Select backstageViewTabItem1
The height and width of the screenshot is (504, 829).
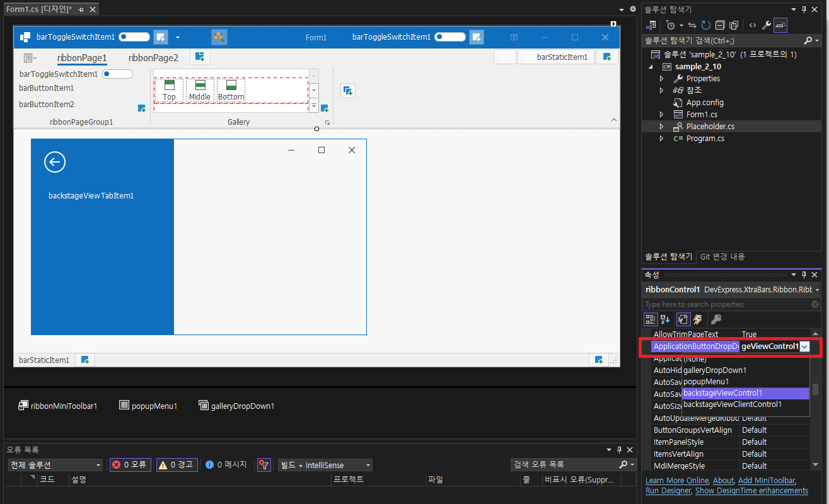click(x=91, y=196)
